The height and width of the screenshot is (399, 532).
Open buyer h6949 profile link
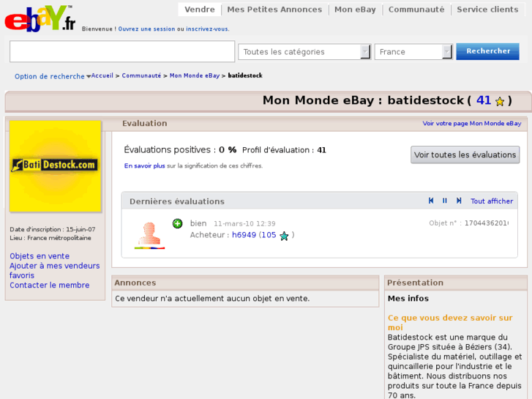pyautogui.click(x=244, y=235)
